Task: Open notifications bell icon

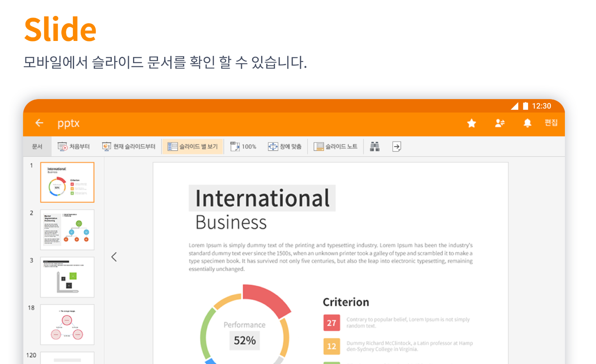Action: [x=528, y=123]
